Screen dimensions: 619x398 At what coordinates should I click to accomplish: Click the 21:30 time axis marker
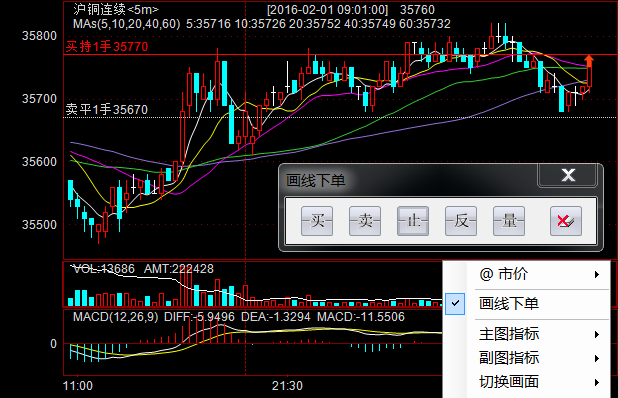point(287,385)
